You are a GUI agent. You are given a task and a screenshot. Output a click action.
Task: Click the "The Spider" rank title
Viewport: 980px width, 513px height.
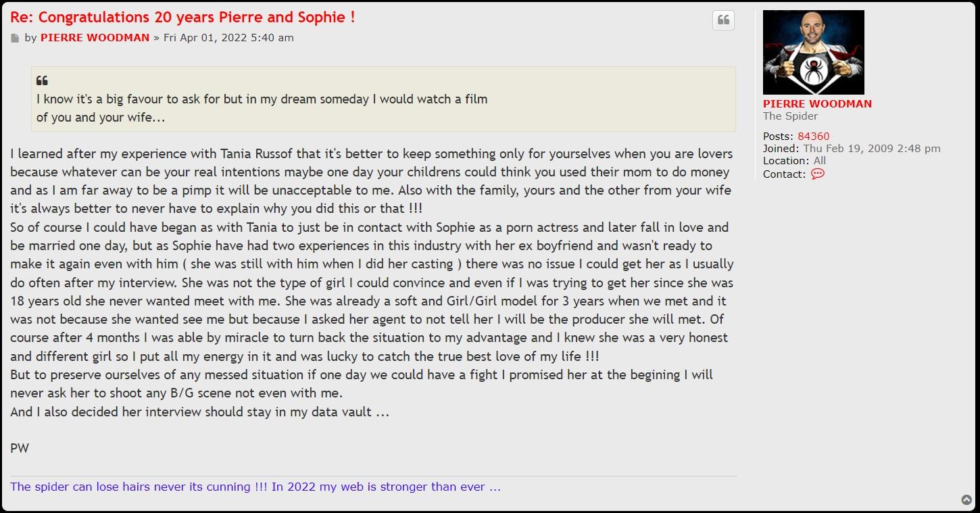790,116
